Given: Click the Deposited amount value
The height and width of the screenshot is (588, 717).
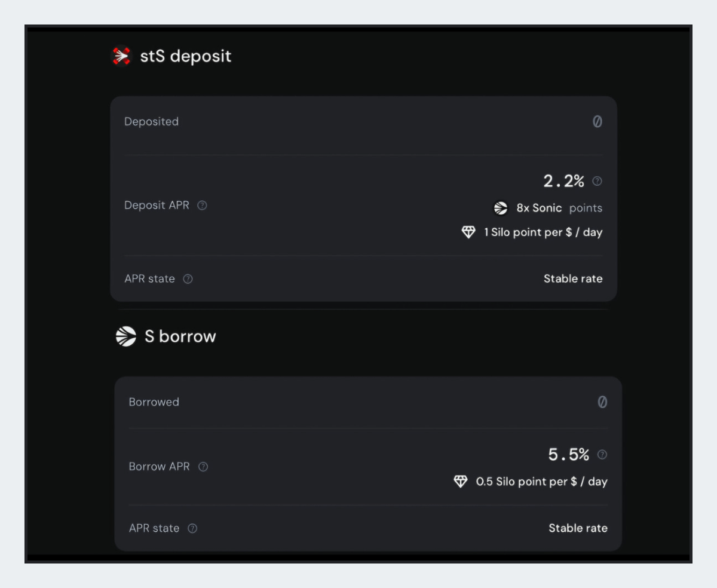Looking at the screenshot, I should 597,122.
